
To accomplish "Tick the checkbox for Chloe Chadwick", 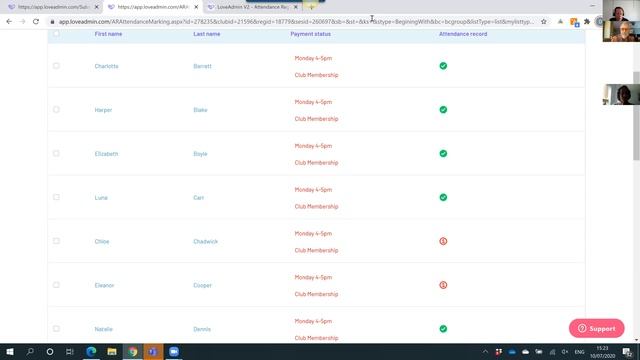I will [x=56, y=241].
